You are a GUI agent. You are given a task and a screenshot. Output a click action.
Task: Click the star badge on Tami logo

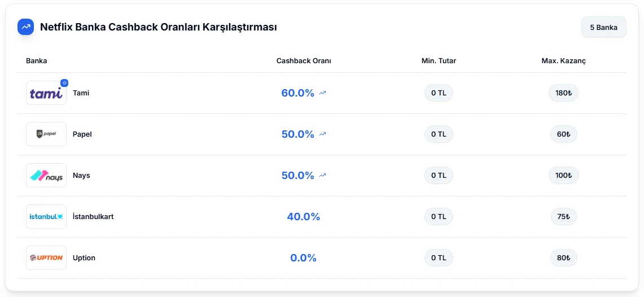[x=64, y=83]
